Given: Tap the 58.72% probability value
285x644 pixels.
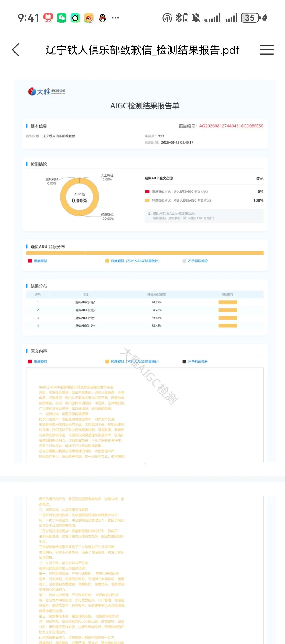Looking at the screenshot, I should click(x=156, y=310).
